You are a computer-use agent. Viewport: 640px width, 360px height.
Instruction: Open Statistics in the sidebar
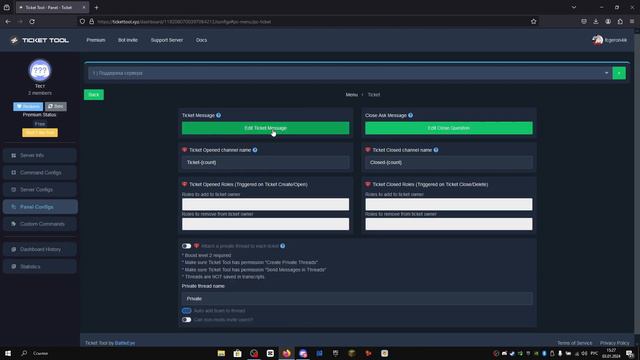coord(40,267)
